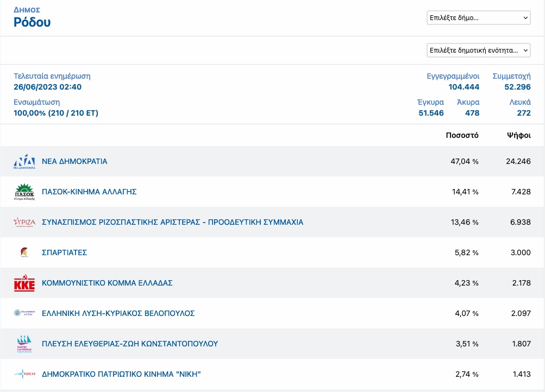Click the 7.428 votes cell

click(x=521, y=192)
